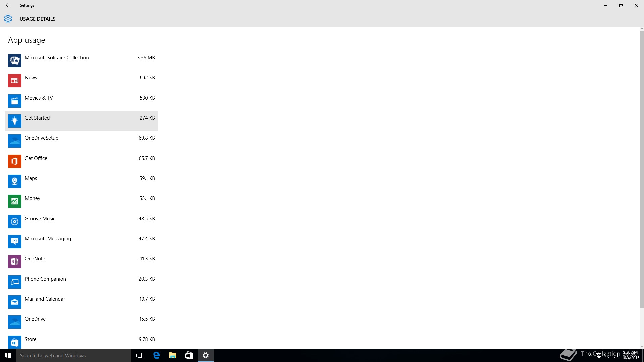Click the Microsoft Messaging chat icon
This screenshot has width=644, height=362.
coord(15,242)
